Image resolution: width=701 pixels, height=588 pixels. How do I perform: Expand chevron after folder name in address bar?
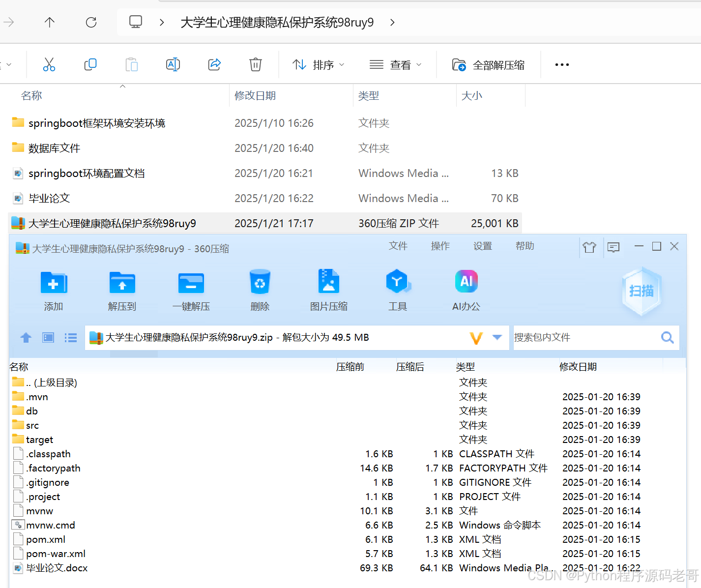click(392, 22)
